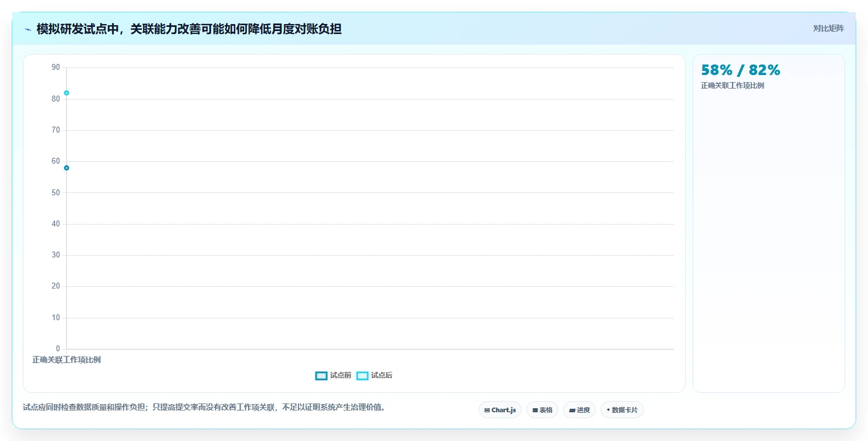The width and height of the screenshot is (868, 441).
Task: Toggle the 试点后 legend series
Action: (374, 375)
